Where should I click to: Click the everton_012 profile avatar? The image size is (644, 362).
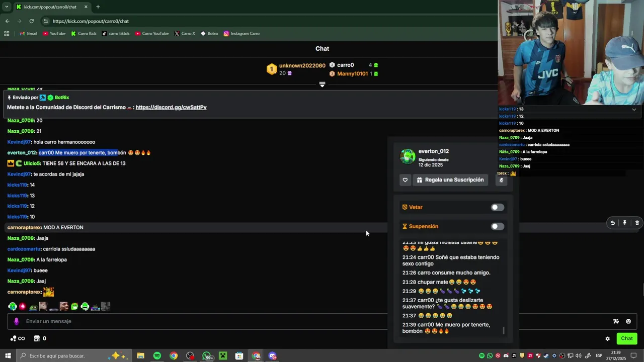click(408, 156)
